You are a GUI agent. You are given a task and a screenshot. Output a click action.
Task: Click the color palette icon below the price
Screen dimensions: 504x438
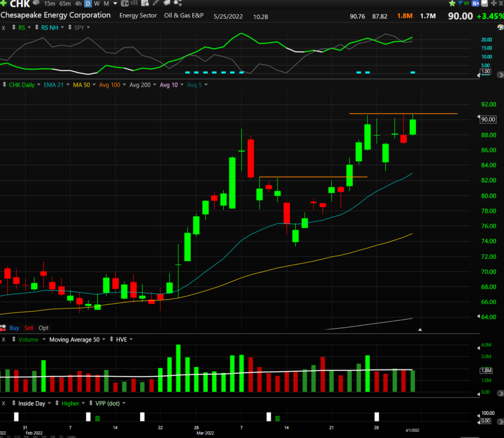click(x=501, y=27)
